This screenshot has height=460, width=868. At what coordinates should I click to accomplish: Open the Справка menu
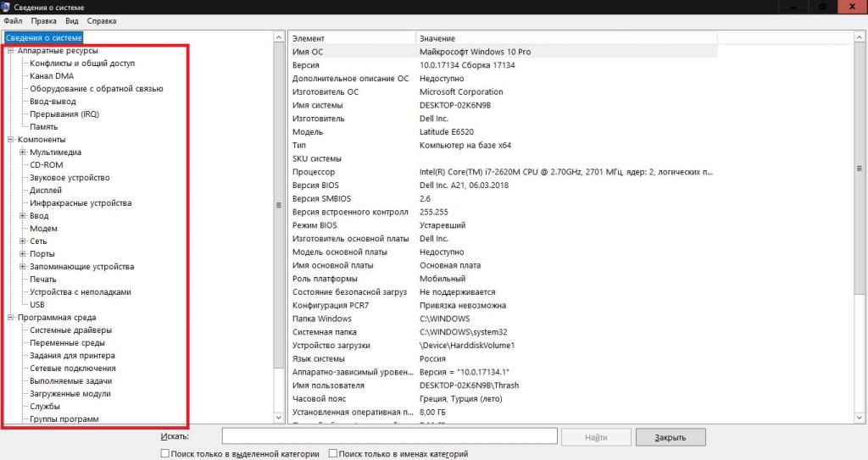pos(102,21)
